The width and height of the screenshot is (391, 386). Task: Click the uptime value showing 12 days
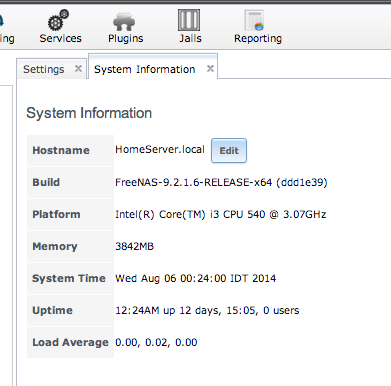coord(207,310)
